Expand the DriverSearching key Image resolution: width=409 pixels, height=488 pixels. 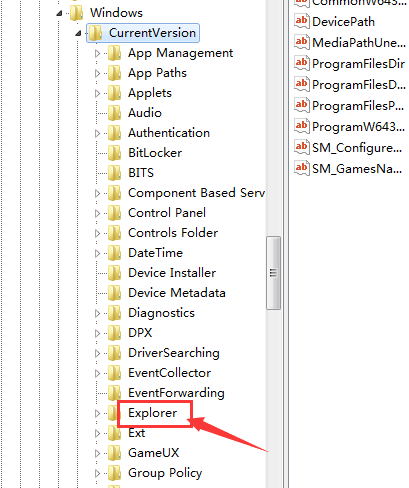(x=97, y=353)
